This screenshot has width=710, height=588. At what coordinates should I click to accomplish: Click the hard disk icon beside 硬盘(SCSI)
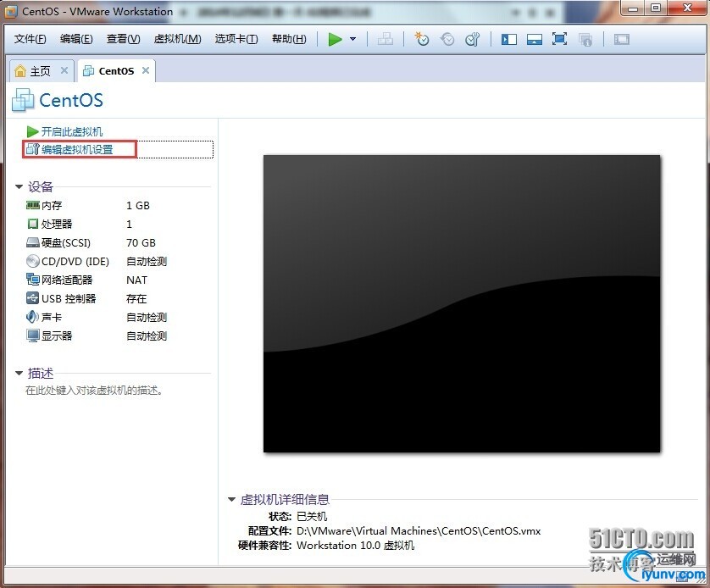[32, 243]
